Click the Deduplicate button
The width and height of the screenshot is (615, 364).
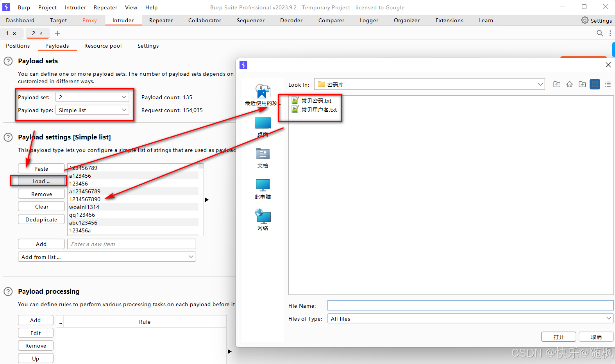tap(41, 219)
